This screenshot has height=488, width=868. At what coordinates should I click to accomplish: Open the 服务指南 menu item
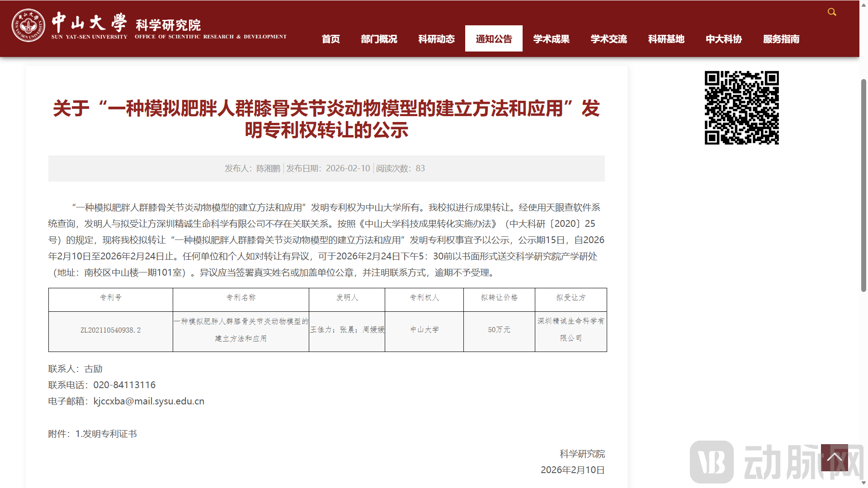pyautogui.click(x=781, y=39)
